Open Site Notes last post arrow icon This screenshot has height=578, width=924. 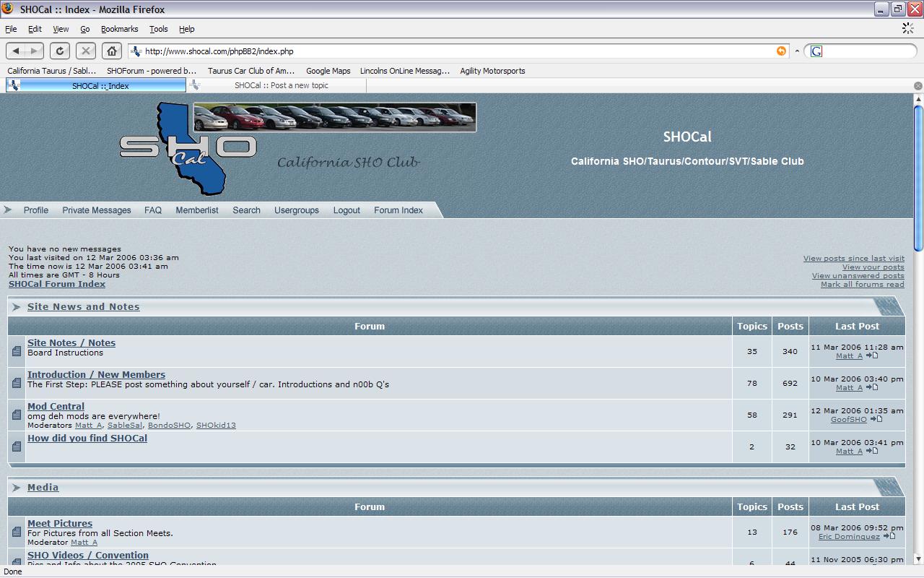coord(872,355)
